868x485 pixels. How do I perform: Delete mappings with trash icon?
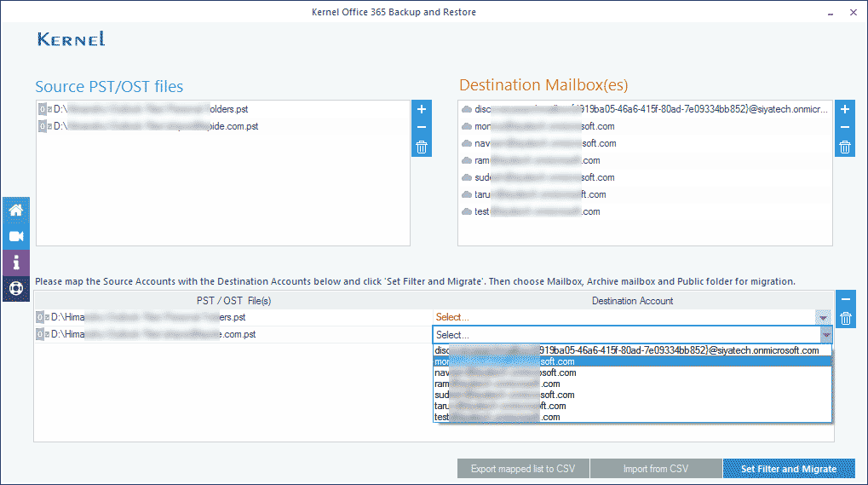click(845, 318)
